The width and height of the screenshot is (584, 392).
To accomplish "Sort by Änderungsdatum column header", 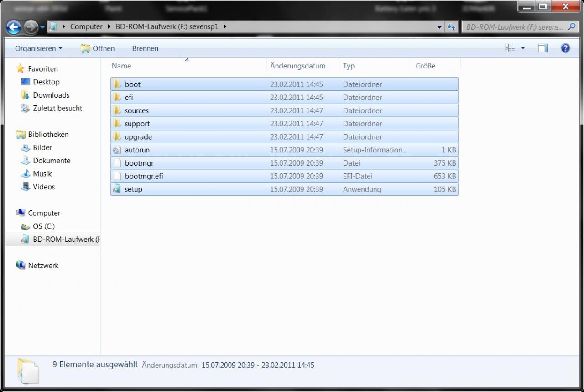I will [x=303, y=66].
